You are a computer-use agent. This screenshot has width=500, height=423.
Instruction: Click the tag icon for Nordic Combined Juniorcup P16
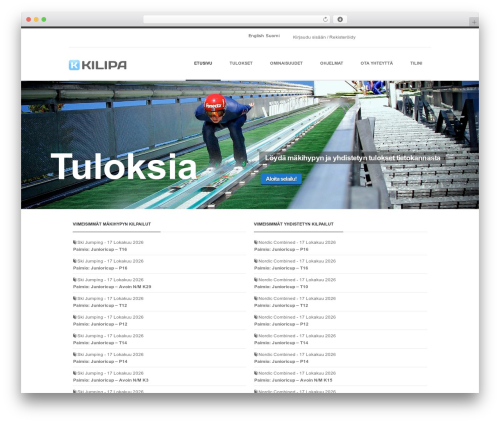click(256, 242)
